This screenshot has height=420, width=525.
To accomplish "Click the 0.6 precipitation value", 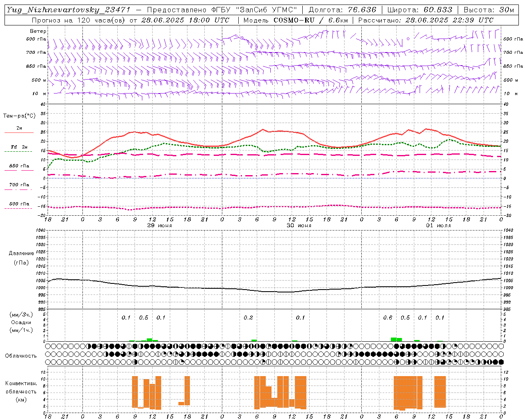I will [x=388, y=318].
